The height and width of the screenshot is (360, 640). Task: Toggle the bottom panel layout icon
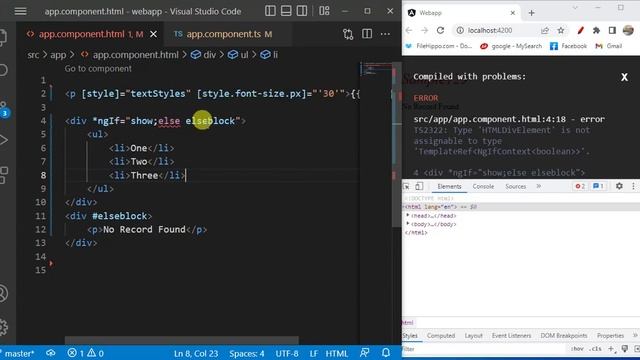[x=286, y=11]
